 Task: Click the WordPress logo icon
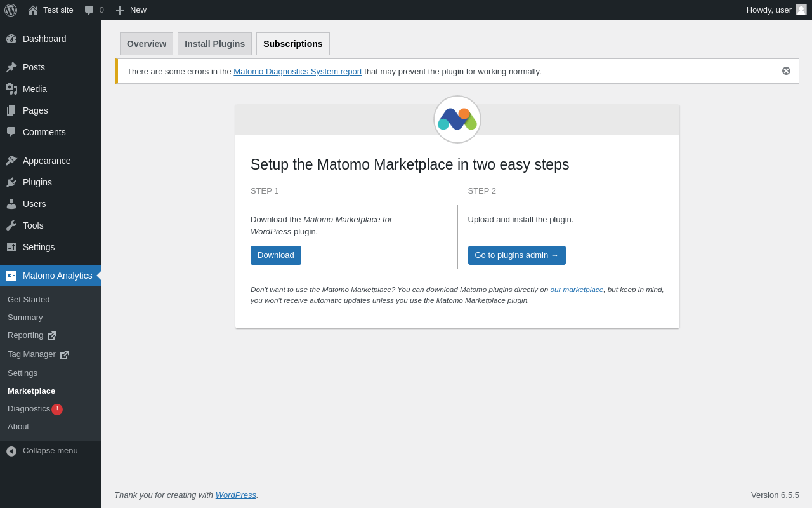click(11, 10)
